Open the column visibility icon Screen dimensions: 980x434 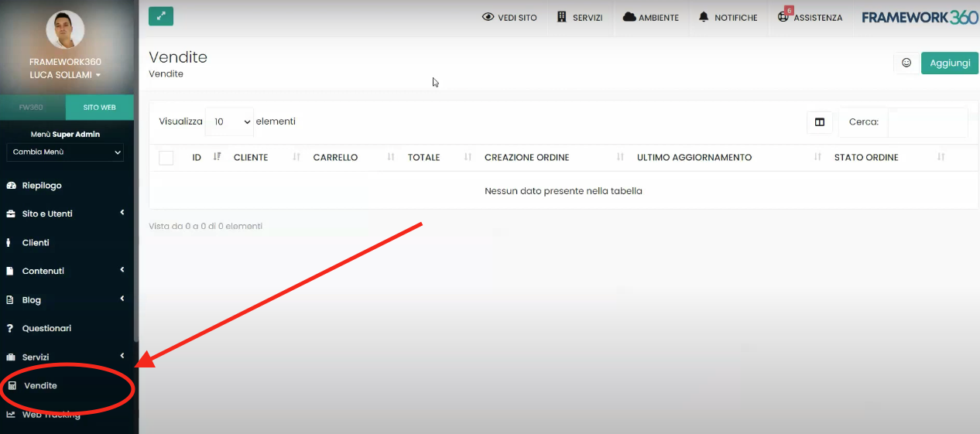[x=819, y=122]
